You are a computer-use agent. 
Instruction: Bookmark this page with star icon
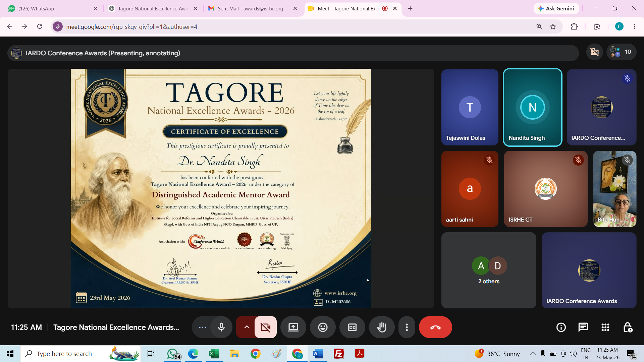click(x=553, y=26)
